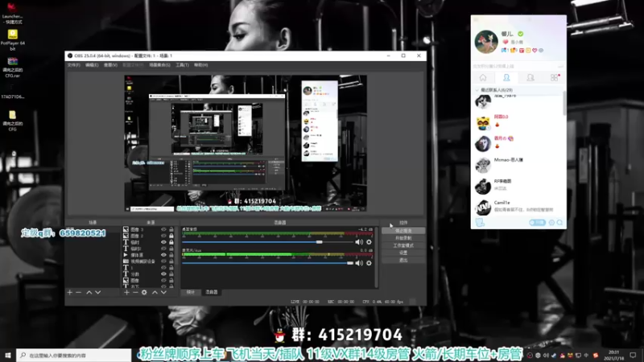Remove selected source with the Sources panel minus icon

(135, 292)
